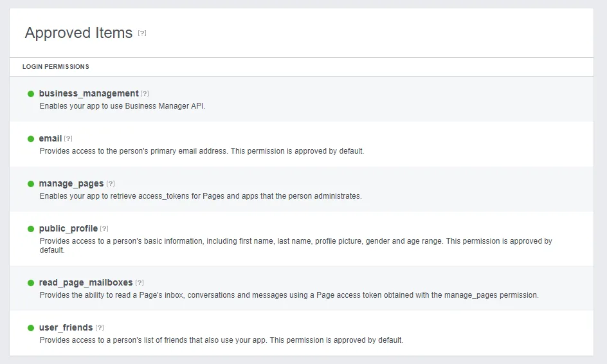The width and height of the screenshot is (607, 364).
Task: Select green approval dot for manage_pages
Action: pos(31,184)
